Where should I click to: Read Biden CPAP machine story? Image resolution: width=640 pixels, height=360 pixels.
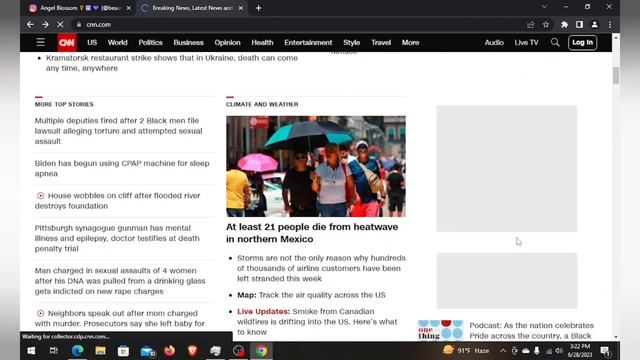click(x=122, y=168)
